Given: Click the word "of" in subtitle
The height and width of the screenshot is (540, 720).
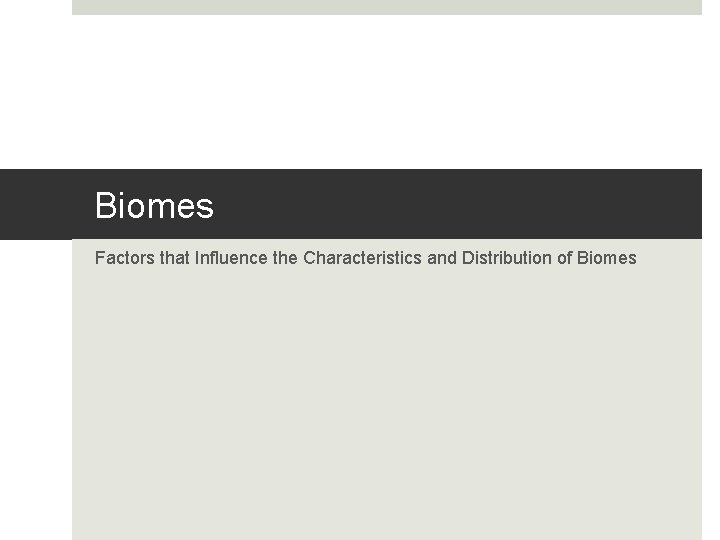Looking at the screenshot, I should [x=564, y=258].
